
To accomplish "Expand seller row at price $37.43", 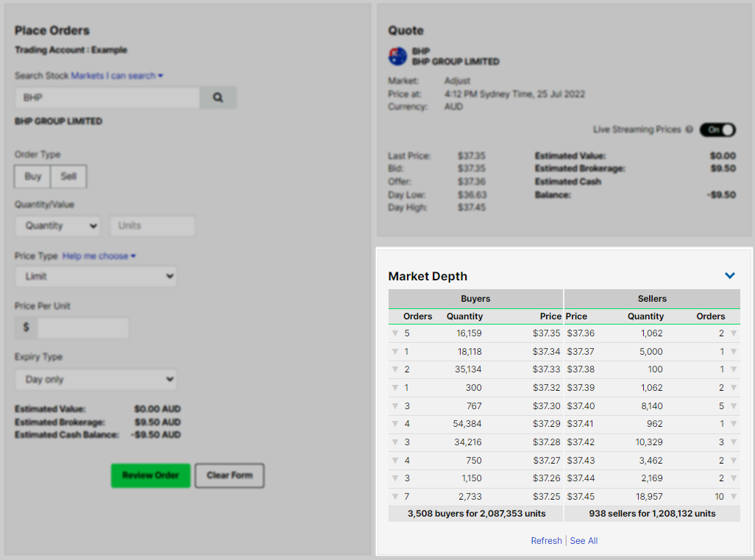I will click(734, 461).
